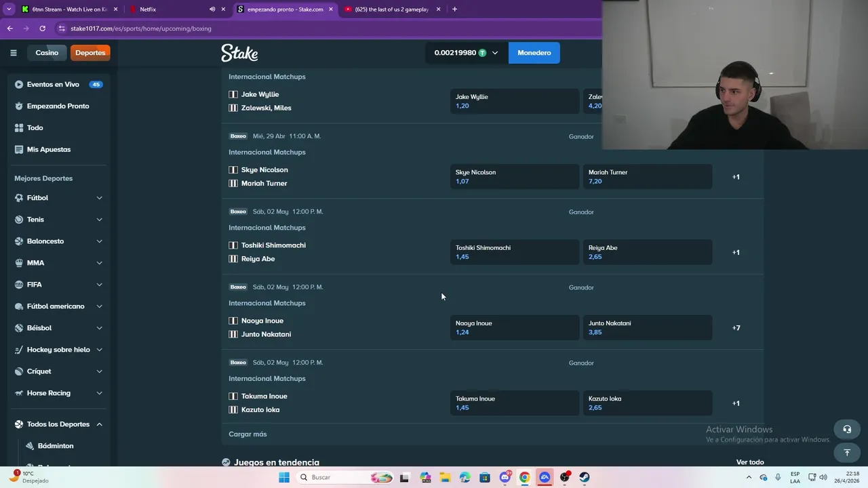The image size is (868, 488).
Task: Show hidden system tray icons
Action: coord(748,477)
